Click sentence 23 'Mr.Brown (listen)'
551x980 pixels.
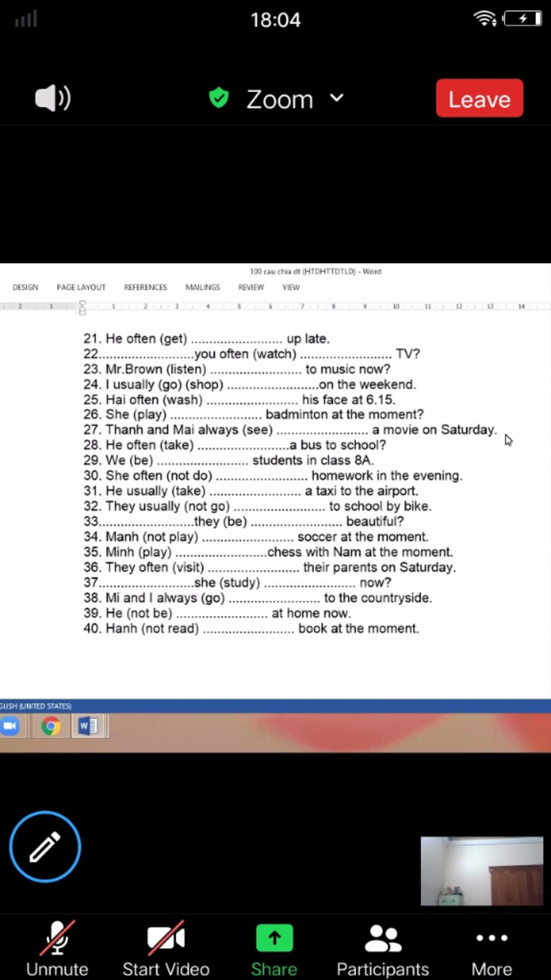(237, 369)
